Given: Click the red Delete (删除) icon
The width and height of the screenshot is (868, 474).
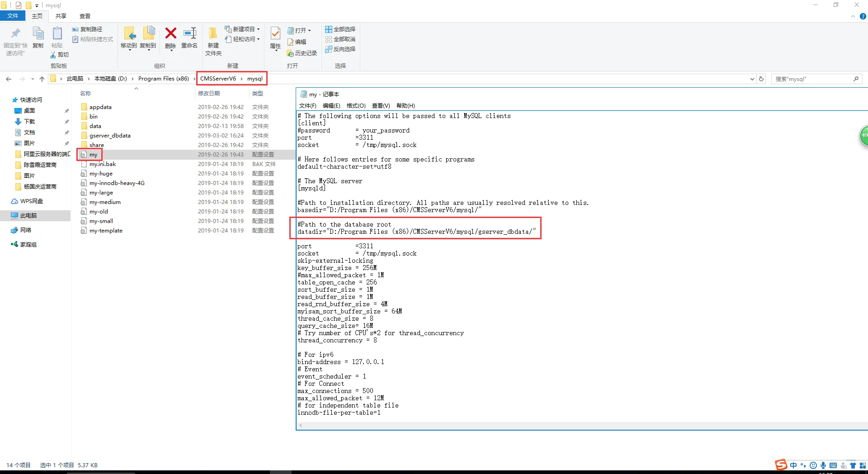Looking at the screenshot, I should point(170,33).
